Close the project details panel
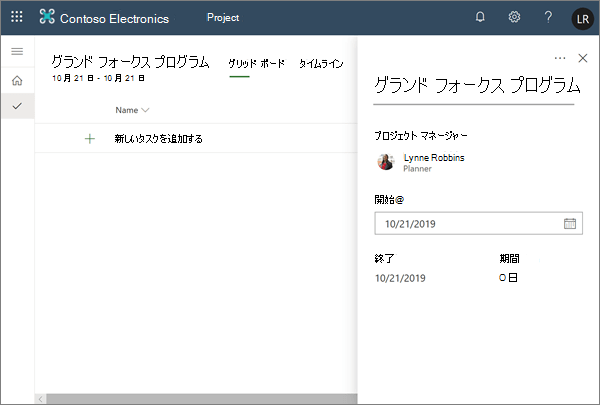 click(583, 58)
